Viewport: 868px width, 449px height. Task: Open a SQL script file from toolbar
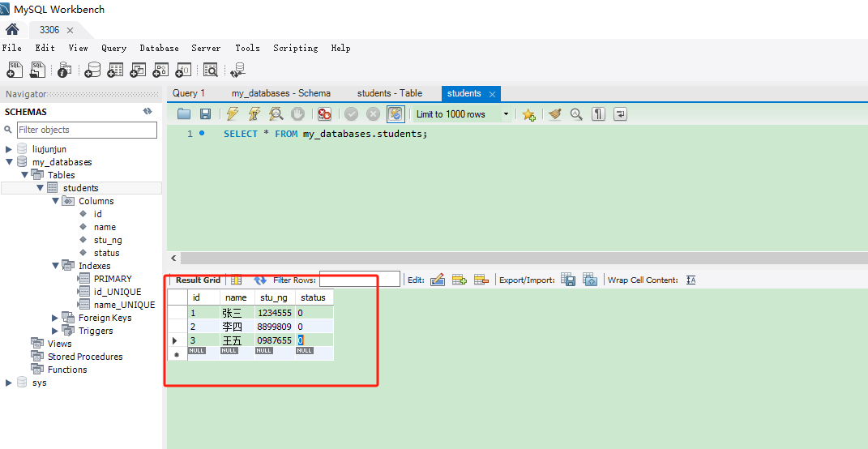pyautogui.click(x=37, y=69)
